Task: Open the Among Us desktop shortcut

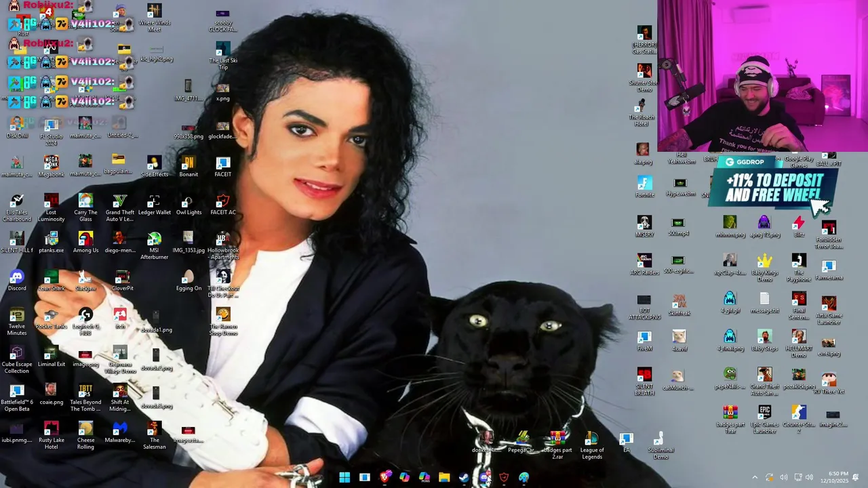Action: pos(85,243)
